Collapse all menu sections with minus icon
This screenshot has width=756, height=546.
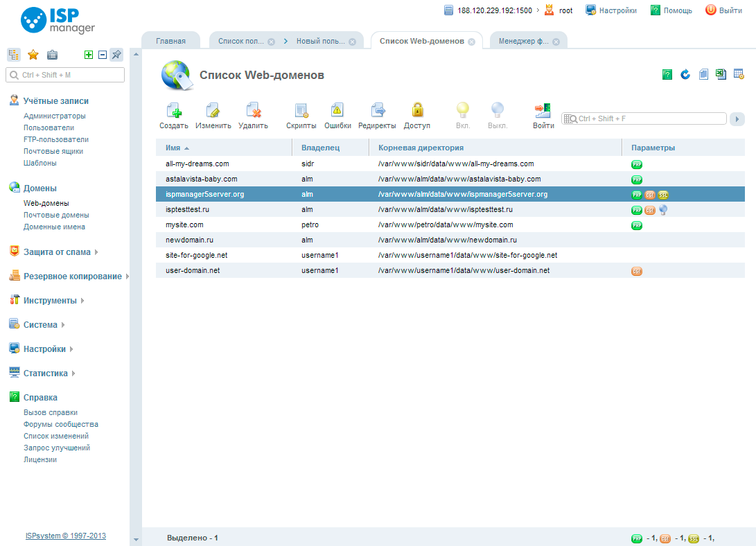(x=103, y=55)
